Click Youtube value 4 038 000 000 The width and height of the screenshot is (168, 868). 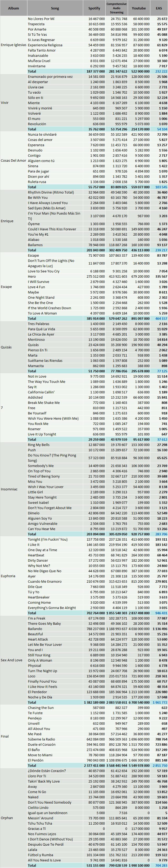140,628
